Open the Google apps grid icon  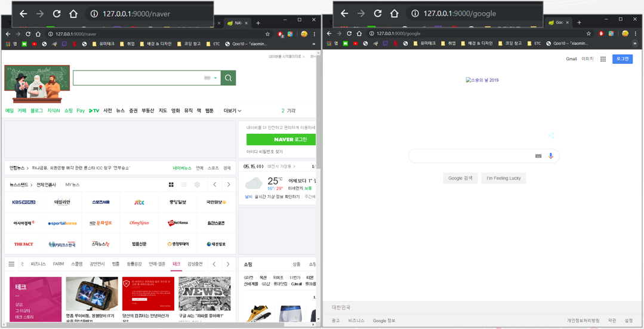pyautogui.click(x=603, y=59)
